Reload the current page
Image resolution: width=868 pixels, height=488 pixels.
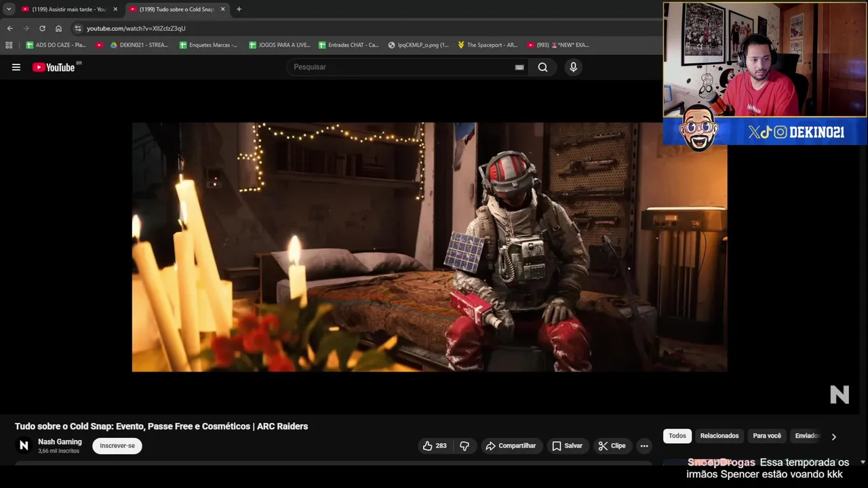coord(42,28)
